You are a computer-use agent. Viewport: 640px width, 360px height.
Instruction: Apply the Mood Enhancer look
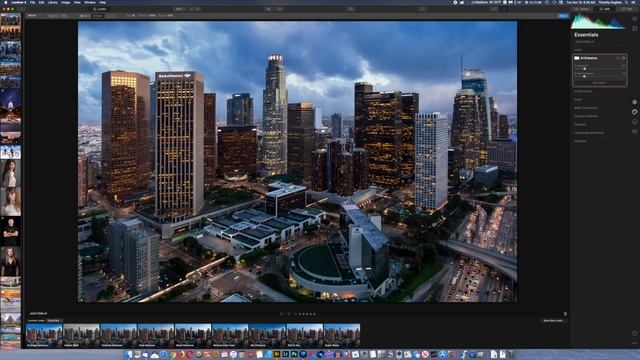click(x=193, y=336)
